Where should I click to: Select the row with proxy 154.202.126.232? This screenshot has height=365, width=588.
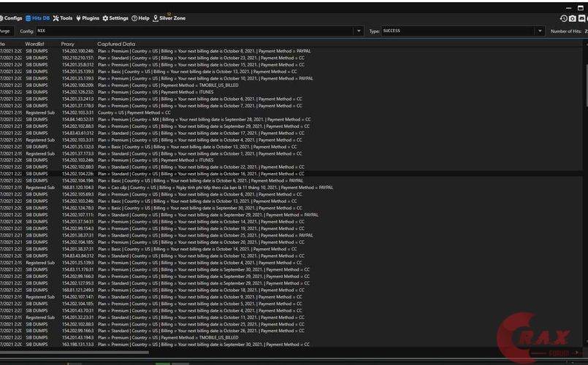pyautogui.click(x=291, y=92)
